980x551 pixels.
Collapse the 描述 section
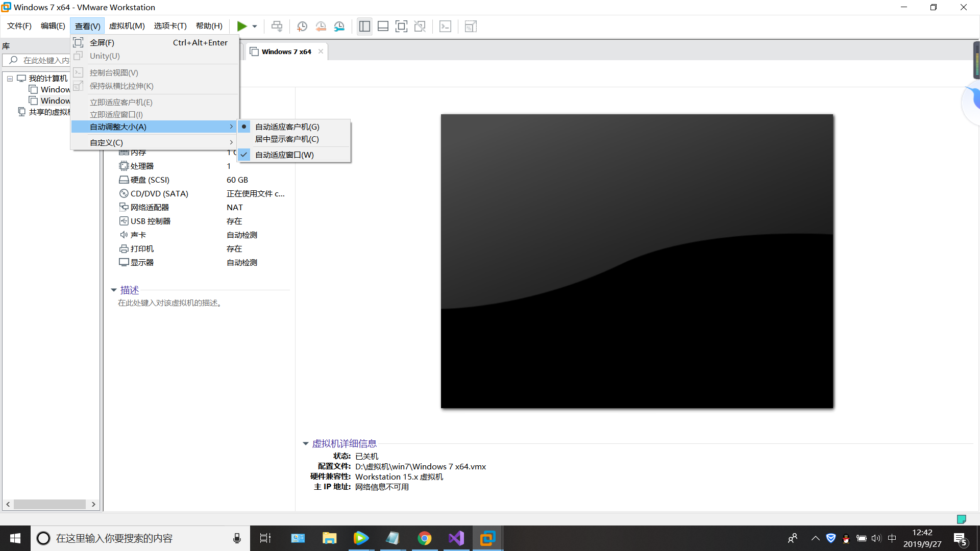point(113,290)
